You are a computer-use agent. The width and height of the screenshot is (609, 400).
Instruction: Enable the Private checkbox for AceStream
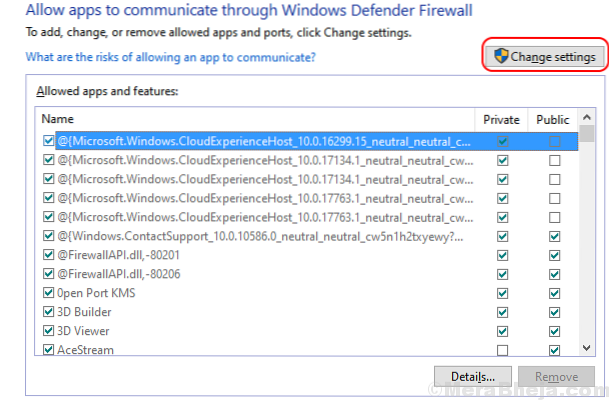(x=502, y=350)
